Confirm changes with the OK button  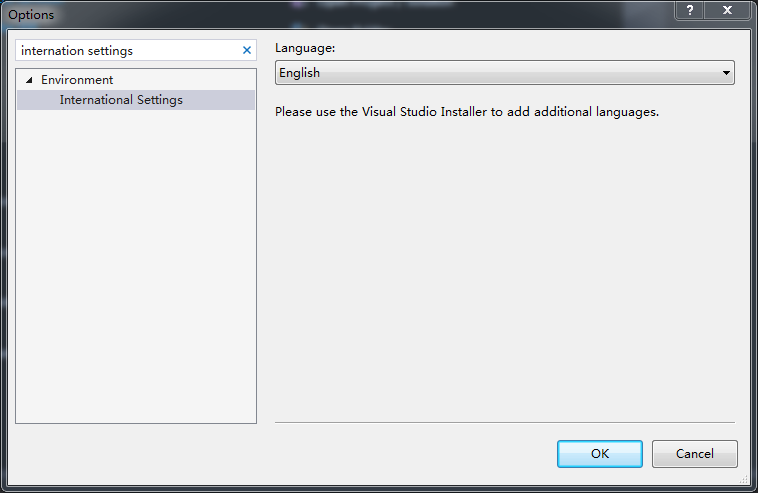point(599,454)
